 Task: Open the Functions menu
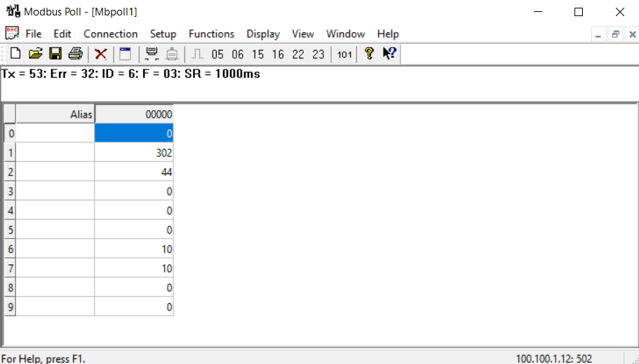pyautogui.click(x=212, y=34)
